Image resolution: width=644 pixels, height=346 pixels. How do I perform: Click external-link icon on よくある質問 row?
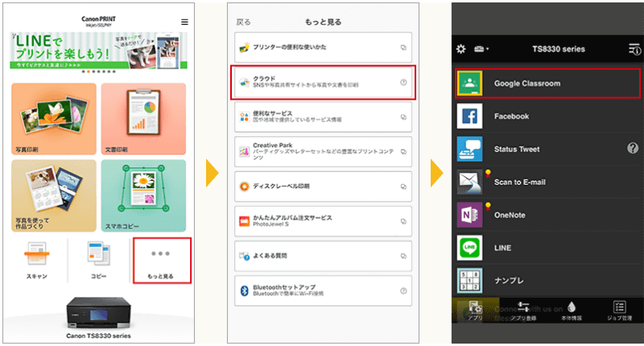(403, 256)
